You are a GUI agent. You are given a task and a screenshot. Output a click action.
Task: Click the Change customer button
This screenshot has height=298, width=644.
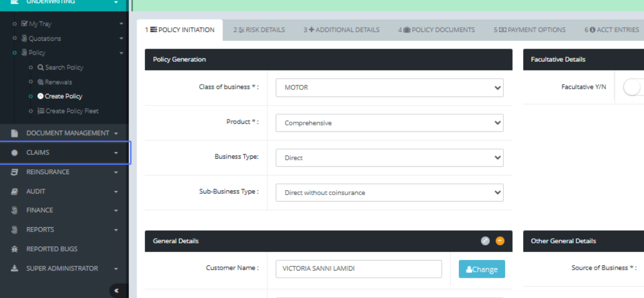tap(481, 269)
